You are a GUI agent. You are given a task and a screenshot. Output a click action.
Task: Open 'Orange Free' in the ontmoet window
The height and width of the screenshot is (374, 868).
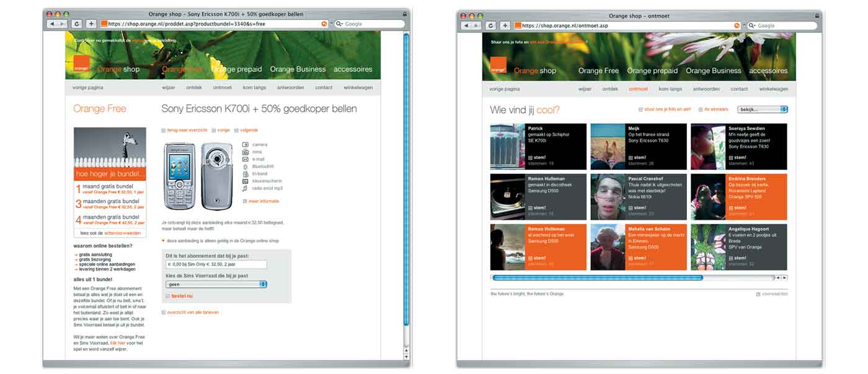coord(598,71)
